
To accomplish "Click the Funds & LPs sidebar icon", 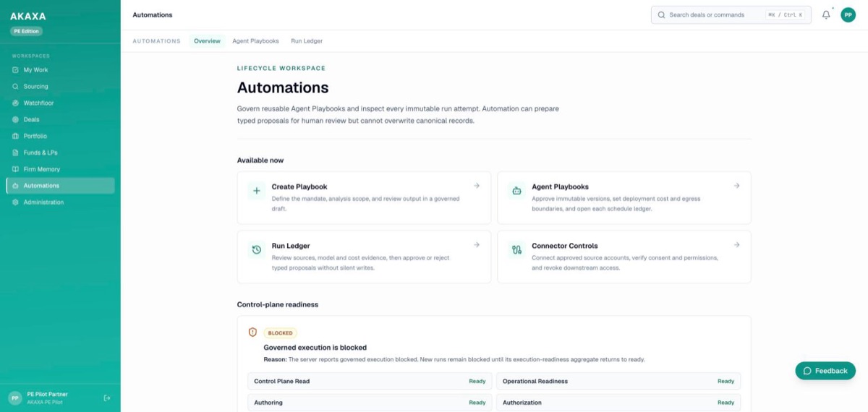I will tap(16, 153).
